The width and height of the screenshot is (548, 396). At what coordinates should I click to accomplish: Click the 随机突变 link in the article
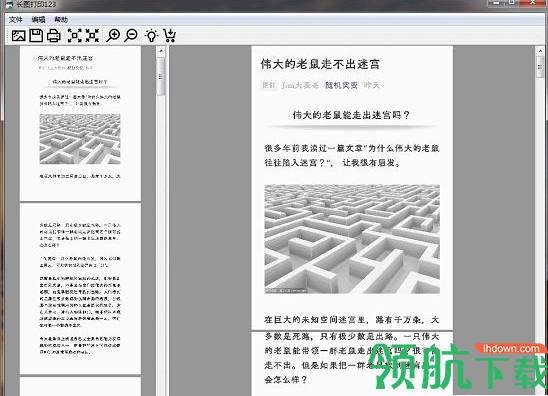pos(341,85)
